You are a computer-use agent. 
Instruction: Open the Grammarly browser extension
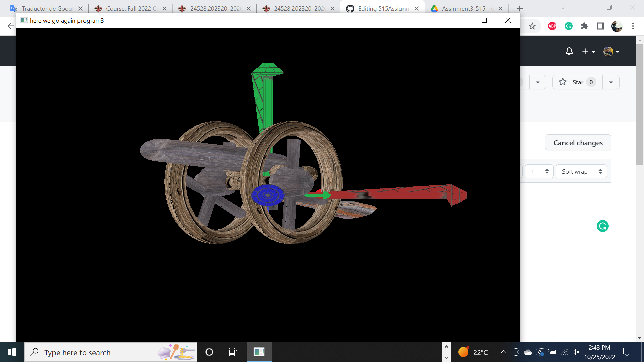tap(568, 26)
